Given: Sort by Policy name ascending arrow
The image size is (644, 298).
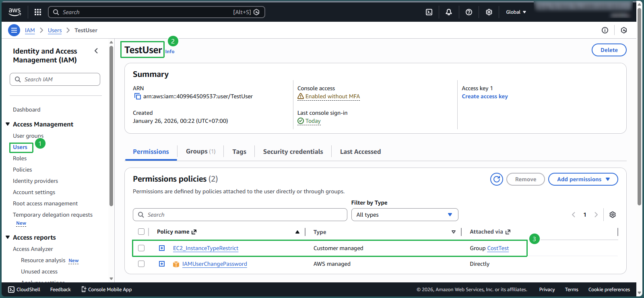Looking at the screenshot, I should [x=297, y=232].
